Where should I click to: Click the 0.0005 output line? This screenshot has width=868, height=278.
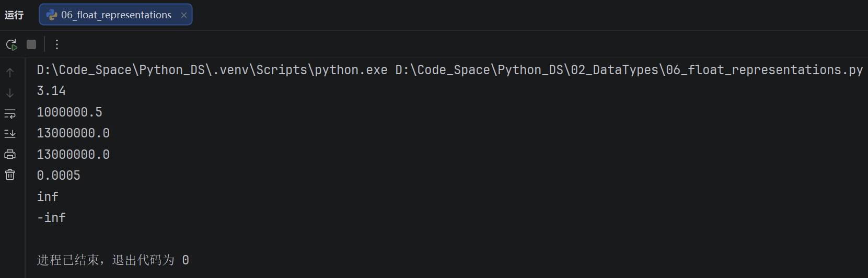(x=59, y=176)
